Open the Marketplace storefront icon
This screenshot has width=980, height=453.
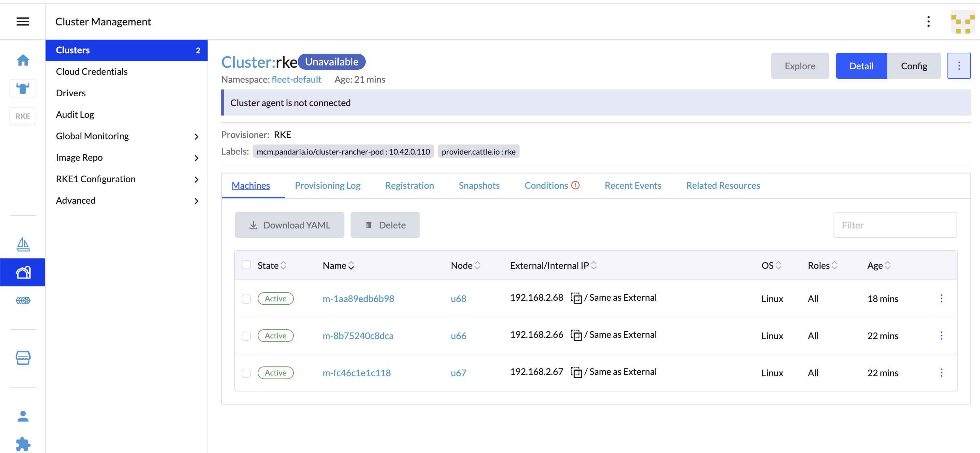coord(23,358)
